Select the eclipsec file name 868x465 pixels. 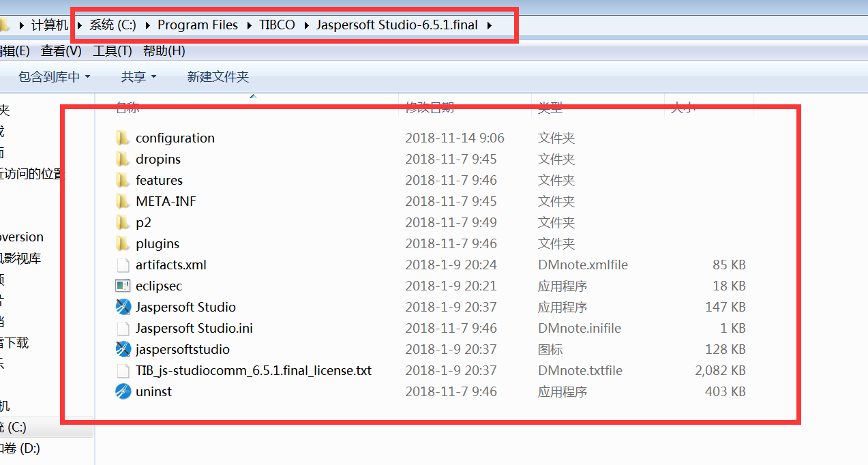pos(159,286)
